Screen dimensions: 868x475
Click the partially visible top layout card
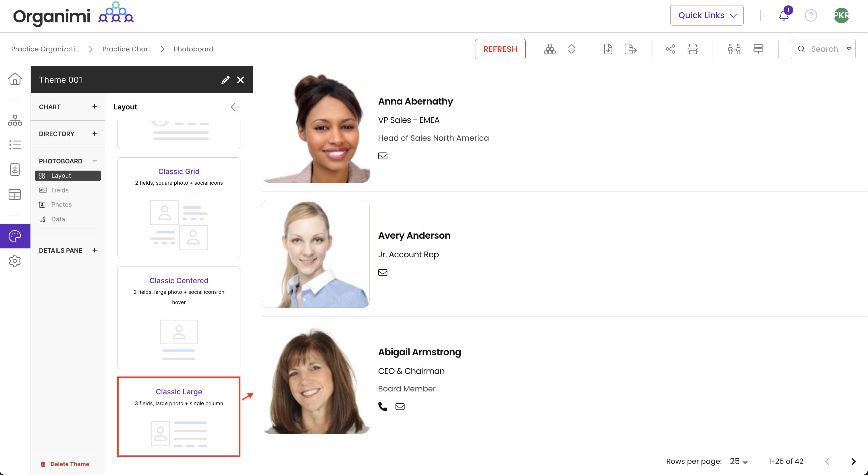(x=179, y=135)
